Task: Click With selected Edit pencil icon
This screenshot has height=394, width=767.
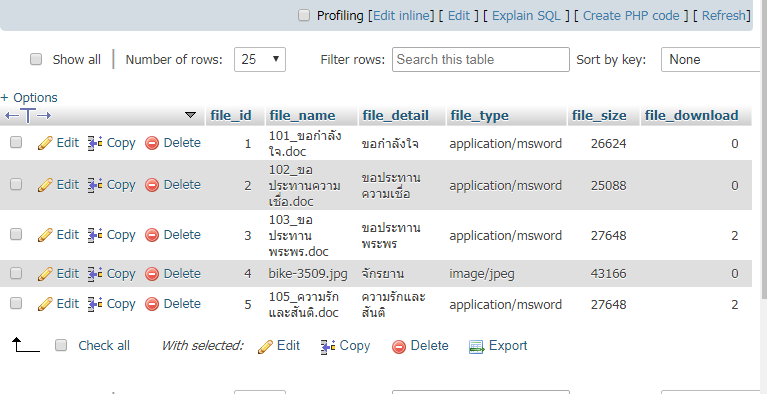Action: 265,347
